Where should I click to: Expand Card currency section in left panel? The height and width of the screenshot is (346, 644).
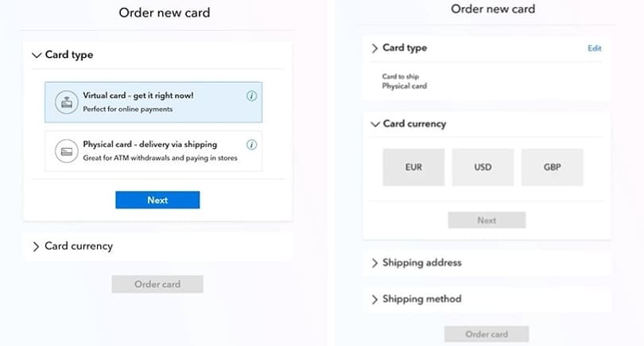click(x=36, y=247)
